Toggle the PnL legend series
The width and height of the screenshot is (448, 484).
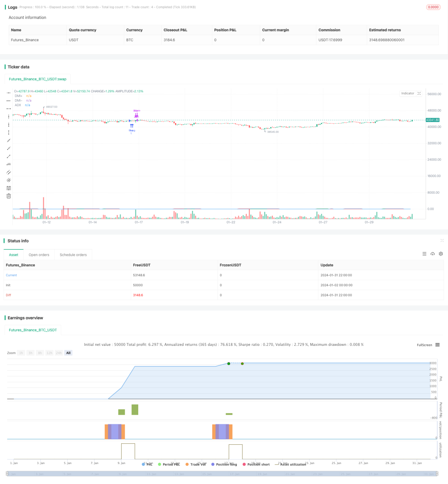pyautogui.click(x=147, y=464)
